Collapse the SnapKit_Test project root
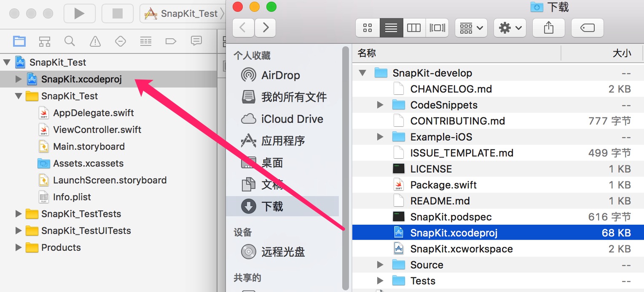This screenshot has width=644, height=292. pos(6,62)
